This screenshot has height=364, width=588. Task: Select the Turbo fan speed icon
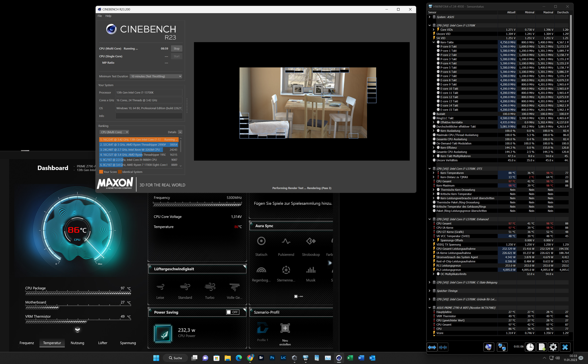[209, 287]
